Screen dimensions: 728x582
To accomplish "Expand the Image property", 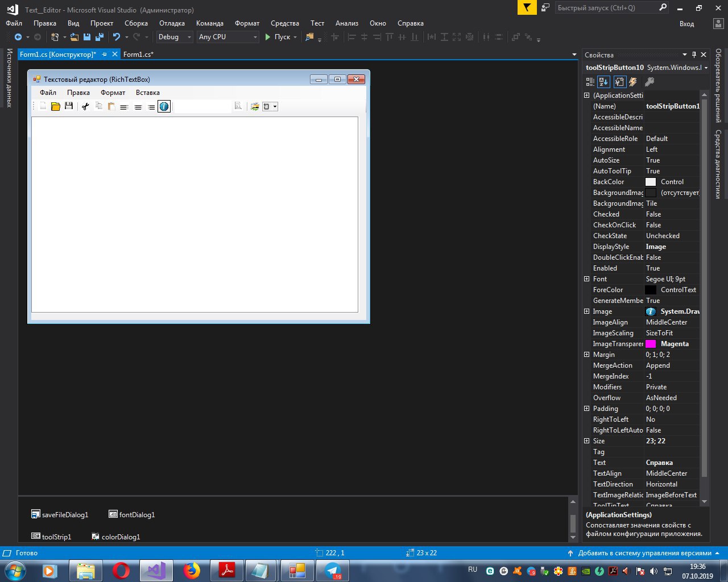I will [586, 311].
